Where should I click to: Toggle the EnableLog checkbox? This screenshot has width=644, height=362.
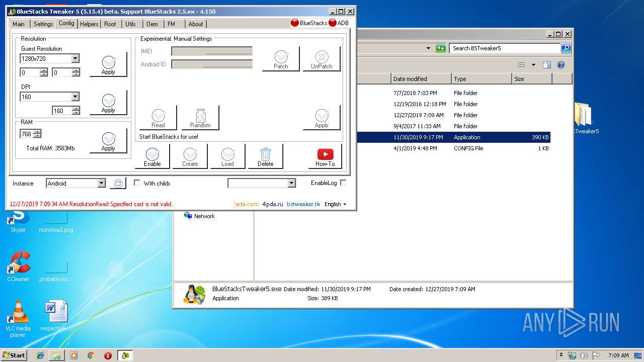coord(343,183)
